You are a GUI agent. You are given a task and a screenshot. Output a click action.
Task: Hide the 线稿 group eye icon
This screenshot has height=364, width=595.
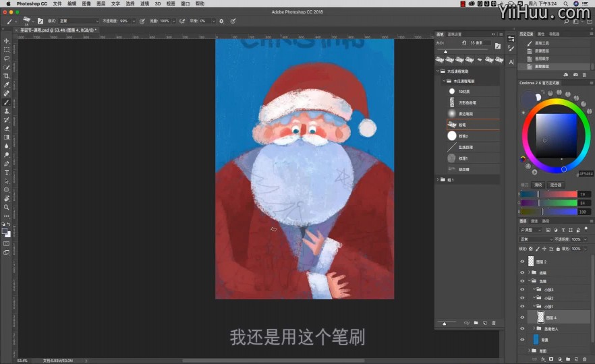pyautogui.click(x=522, y=272)
